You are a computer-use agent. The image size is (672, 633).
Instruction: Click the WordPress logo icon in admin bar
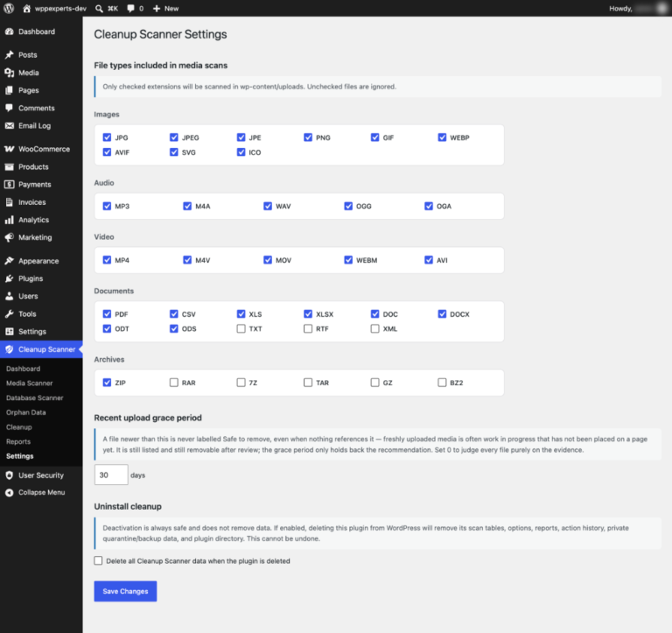9,8
